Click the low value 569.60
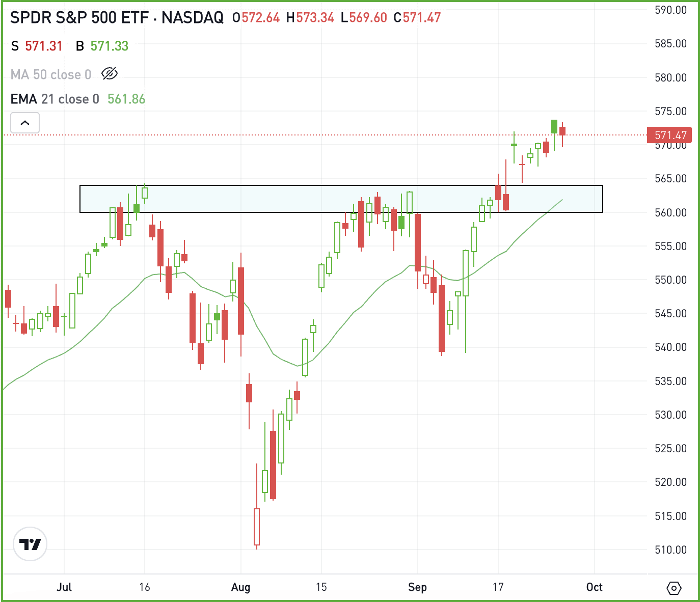 [x=368, y=18]
